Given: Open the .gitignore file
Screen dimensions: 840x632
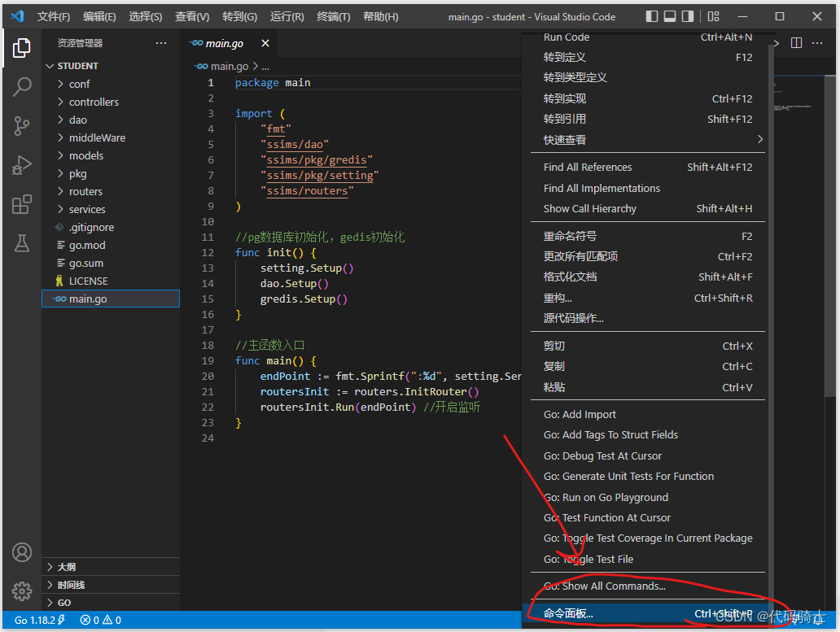Looking at the screenshot, I should point(111,227).
